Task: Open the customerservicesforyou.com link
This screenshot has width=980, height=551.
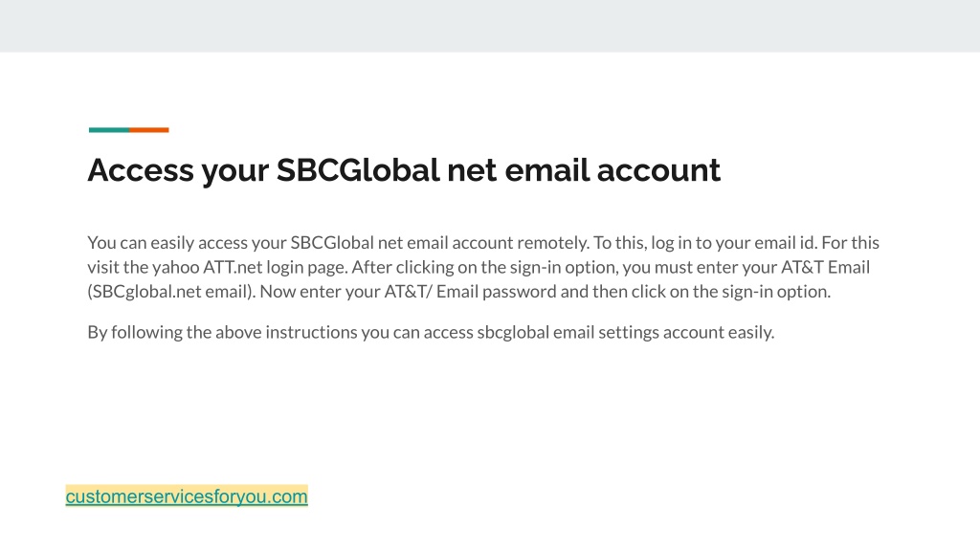Action: pyautogui.click(x=187, y=496)
